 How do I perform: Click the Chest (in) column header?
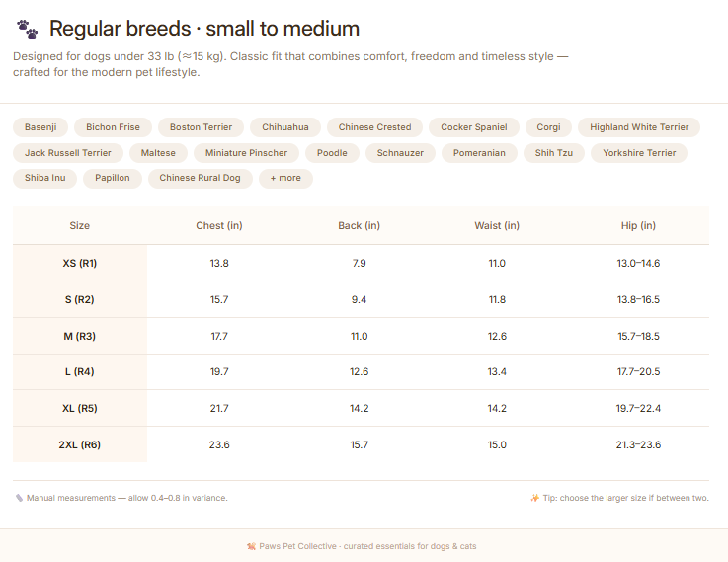click(219, 225)
